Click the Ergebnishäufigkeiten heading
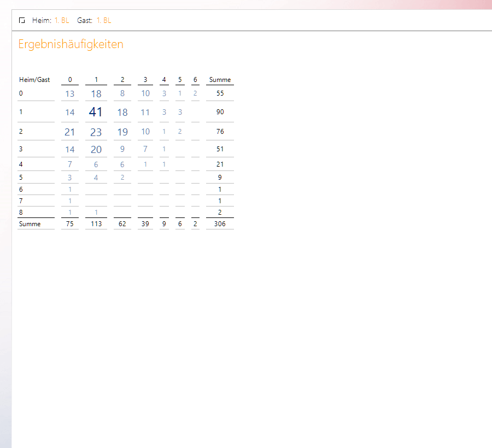The image size is (492, 448). point(71,44)
